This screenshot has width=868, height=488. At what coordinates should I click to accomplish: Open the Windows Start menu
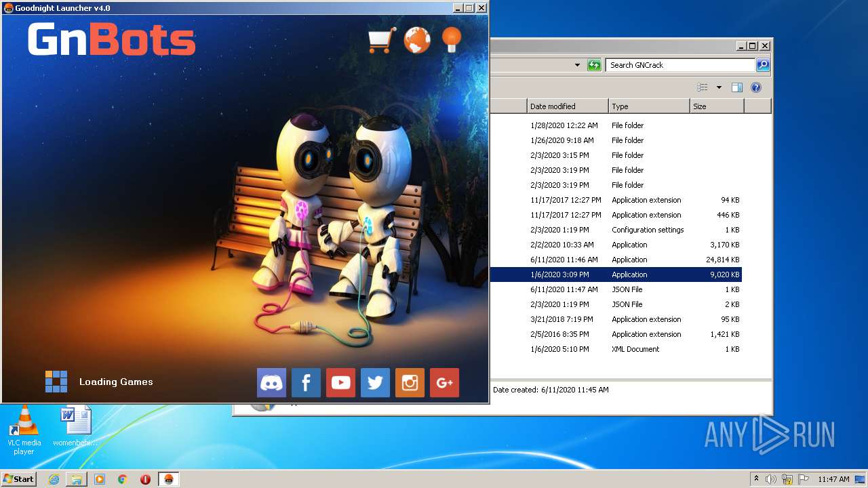pos(19,479)
